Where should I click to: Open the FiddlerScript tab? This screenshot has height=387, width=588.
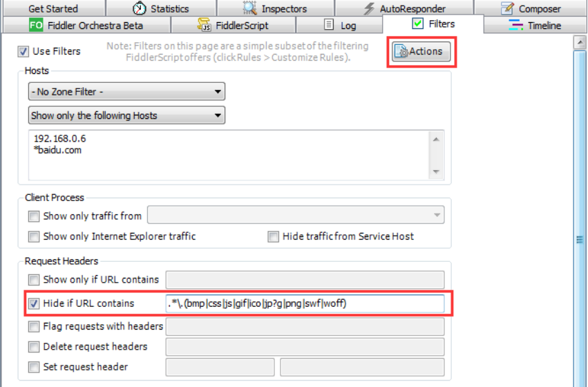click(234, 25)
